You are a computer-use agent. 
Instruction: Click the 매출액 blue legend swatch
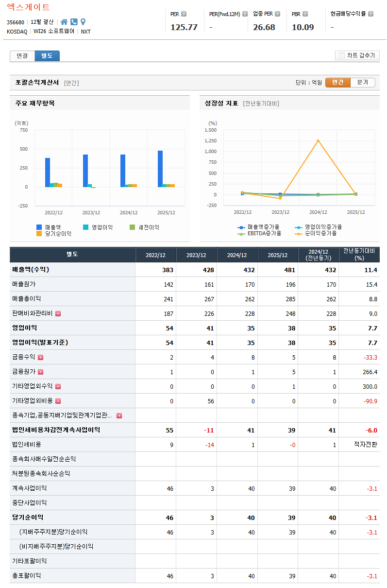pyautogui.click(x=39, y=227)
